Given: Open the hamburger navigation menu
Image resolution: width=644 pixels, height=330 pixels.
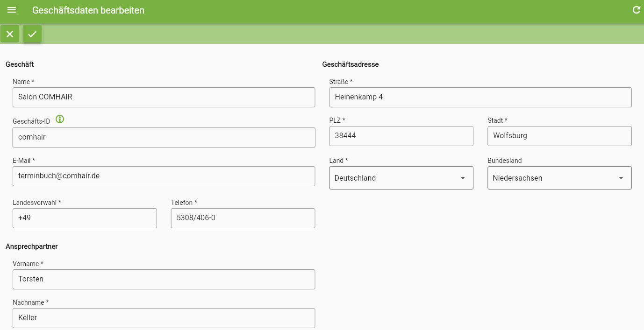Looking at the screenshot, I should point(12,10).
